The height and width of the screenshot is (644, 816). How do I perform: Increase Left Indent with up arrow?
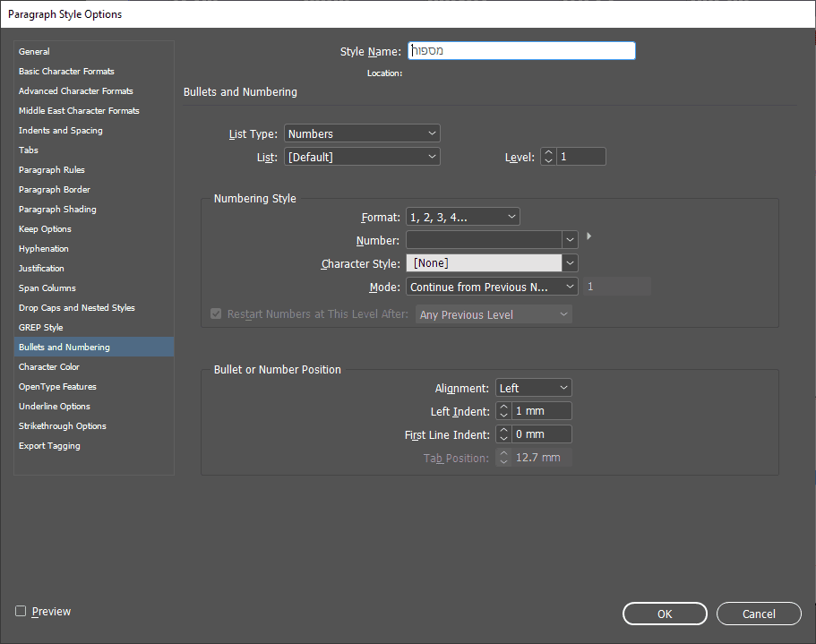[x=503, y=408]
